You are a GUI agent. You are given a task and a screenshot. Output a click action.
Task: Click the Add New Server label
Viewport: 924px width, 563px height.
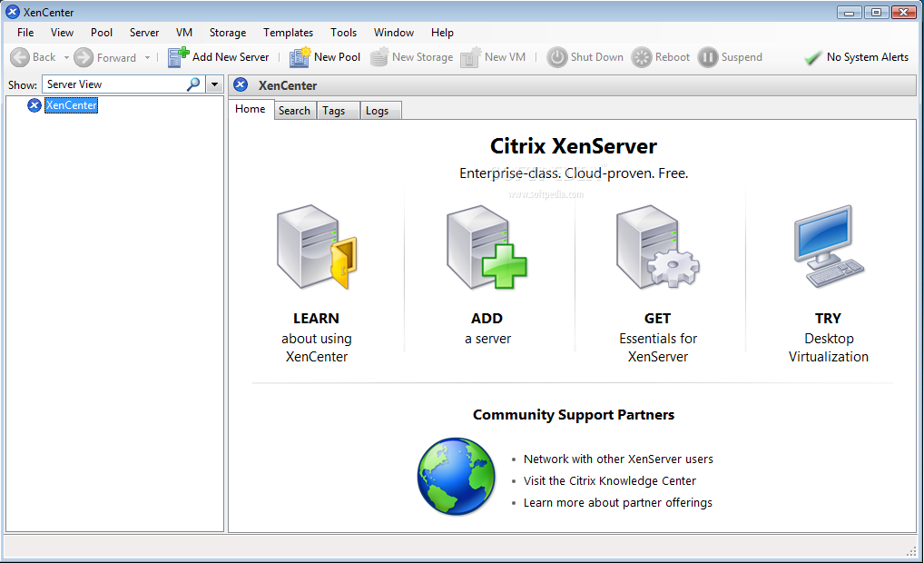tap(231, 57)
